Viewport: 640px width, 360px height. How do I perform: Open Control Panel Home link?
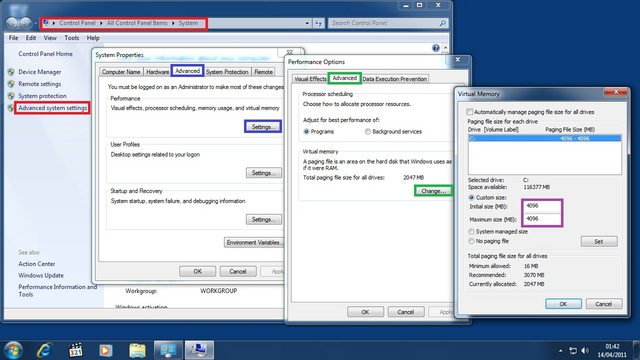tap(45, 54)
